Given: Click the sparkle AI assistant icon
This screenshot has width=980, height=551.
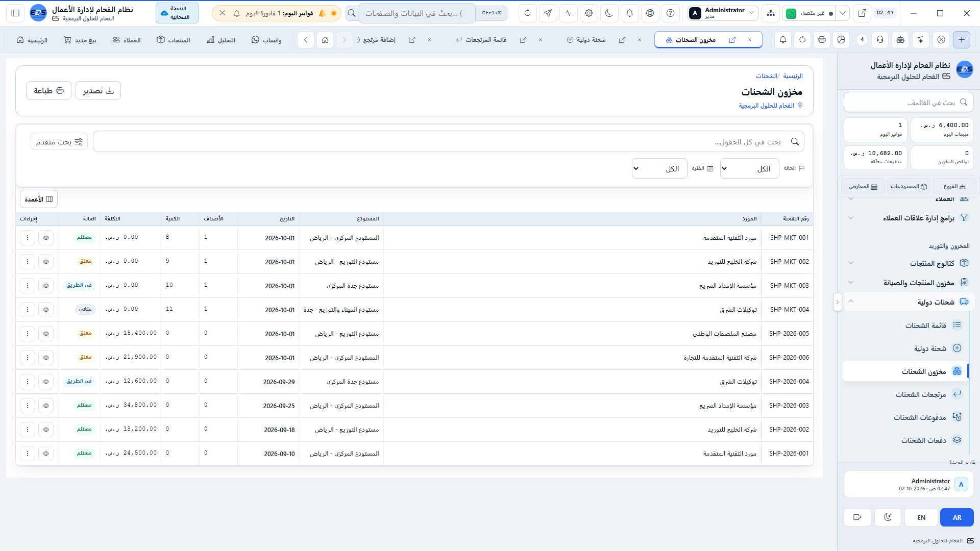Looking at the screenshot, I should point(920,40).
